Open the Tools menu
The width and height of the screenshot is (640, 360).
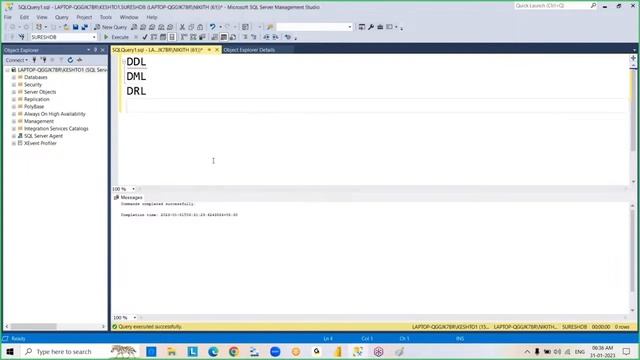[x=106, y=17]
